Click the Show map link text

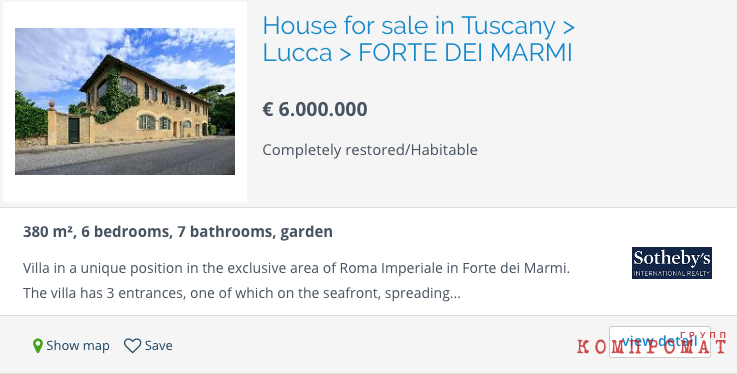pos(78,346)
